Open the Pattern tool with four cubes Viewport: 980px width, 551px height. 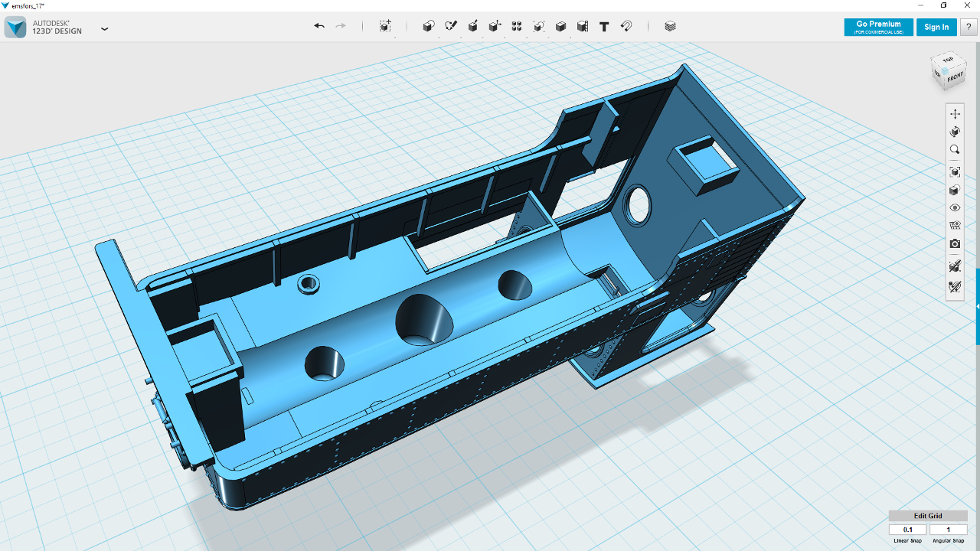pos(517,26)
